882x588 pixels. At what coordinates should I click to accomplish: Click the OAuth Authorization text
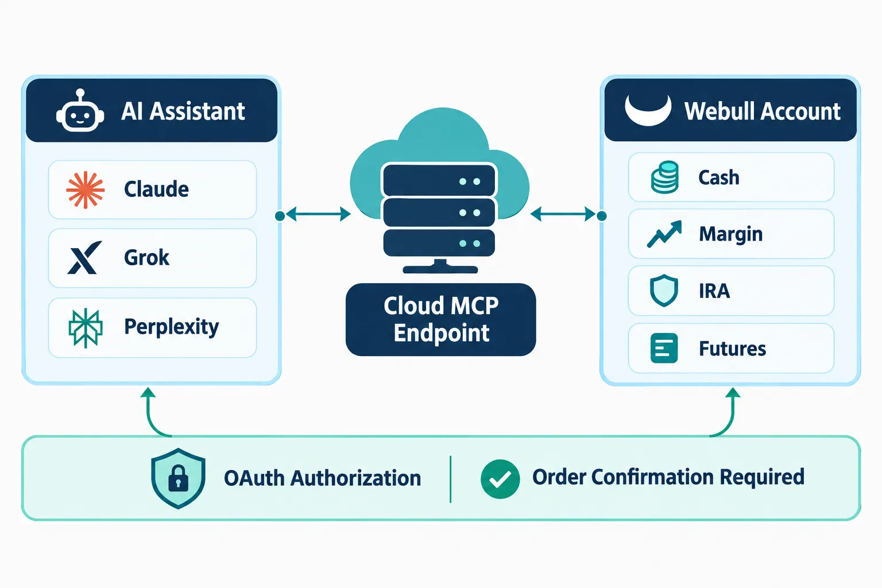[322, 478]
